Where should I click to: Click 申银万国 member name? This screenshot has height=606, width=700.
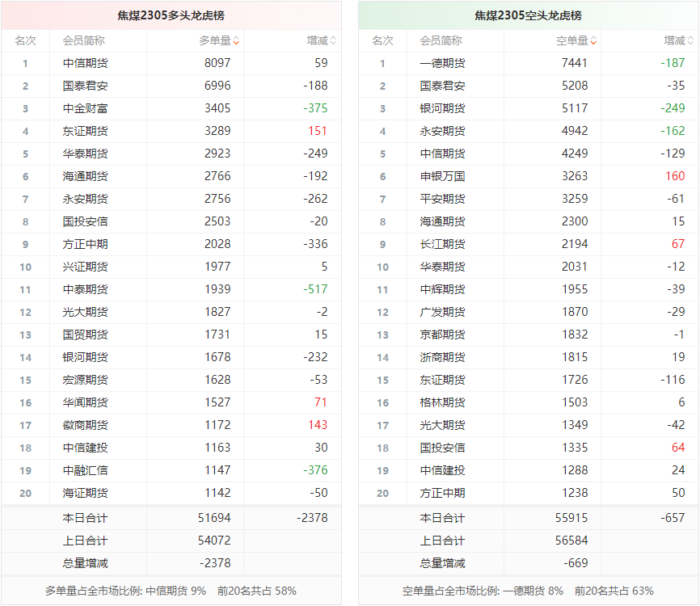click(442, 176)
